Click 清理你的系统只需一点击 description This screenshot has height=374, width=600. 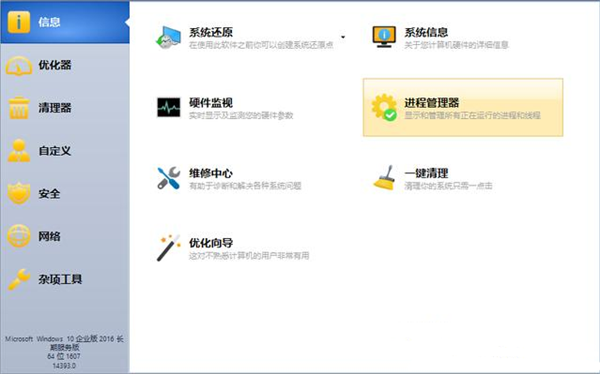pos(448,186)
